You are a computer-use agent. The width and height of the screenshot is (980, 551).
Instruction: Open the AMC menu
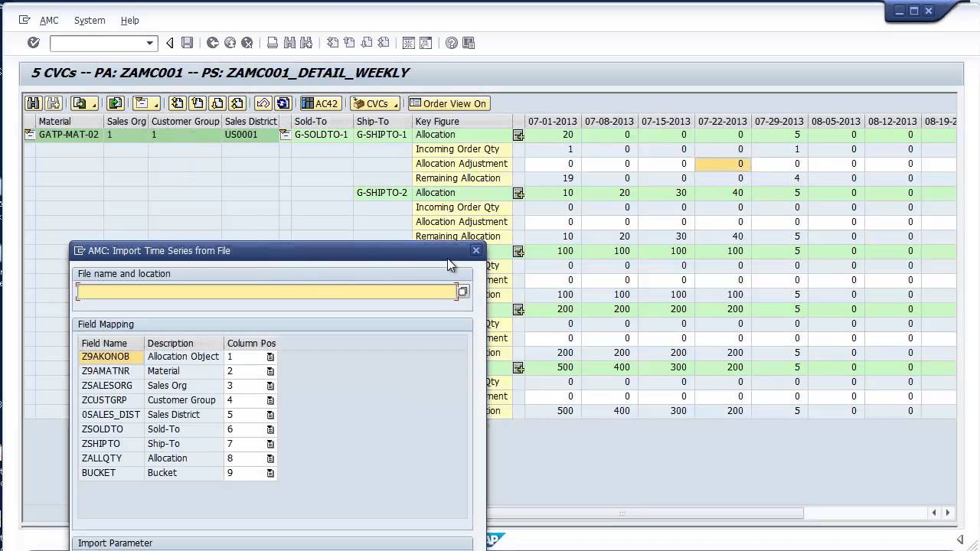pyautogui.click(x=49, y=21)
